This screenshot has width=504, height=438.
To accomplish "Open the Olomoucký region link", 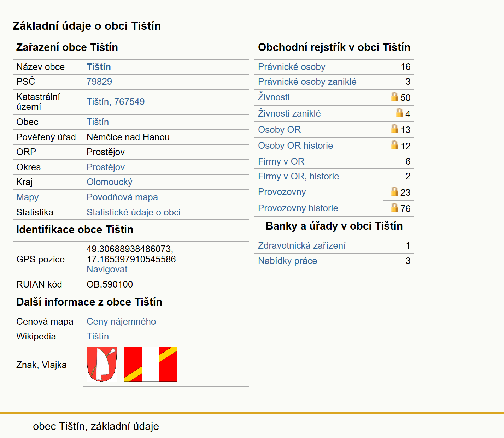I will (x=110, y=182).
